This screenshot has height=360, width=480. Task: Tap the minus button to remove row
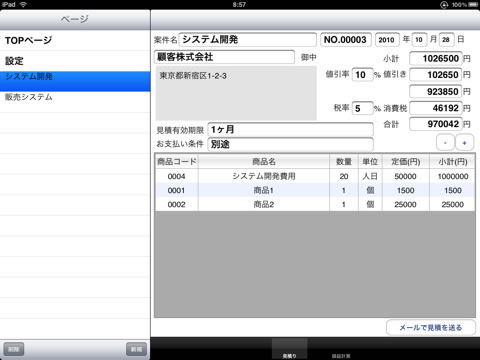445,143
